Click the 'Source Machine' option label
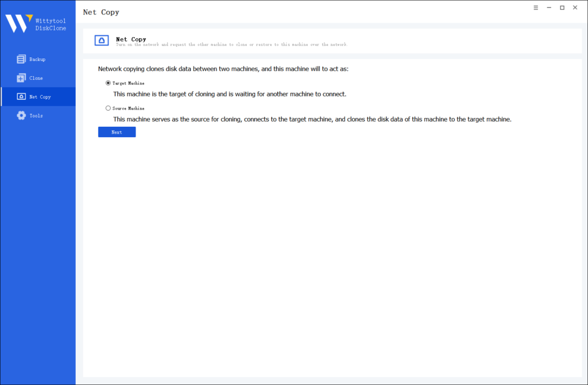588x385 pixels. pyautogui.click(x=128, y=108)
